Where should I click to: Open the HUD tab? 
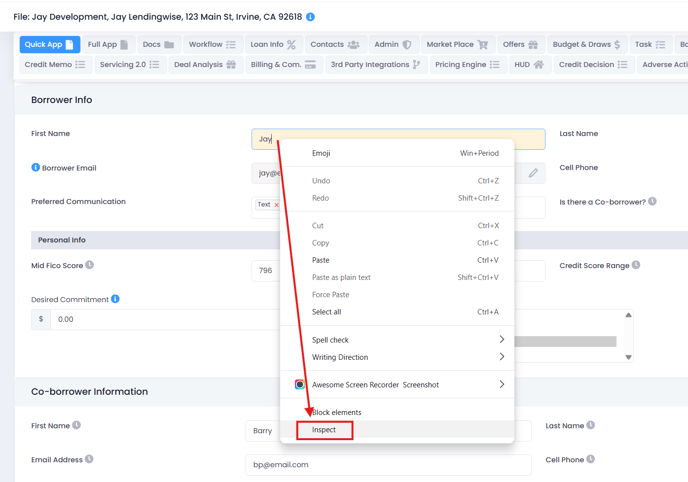[x=530, y=64]
